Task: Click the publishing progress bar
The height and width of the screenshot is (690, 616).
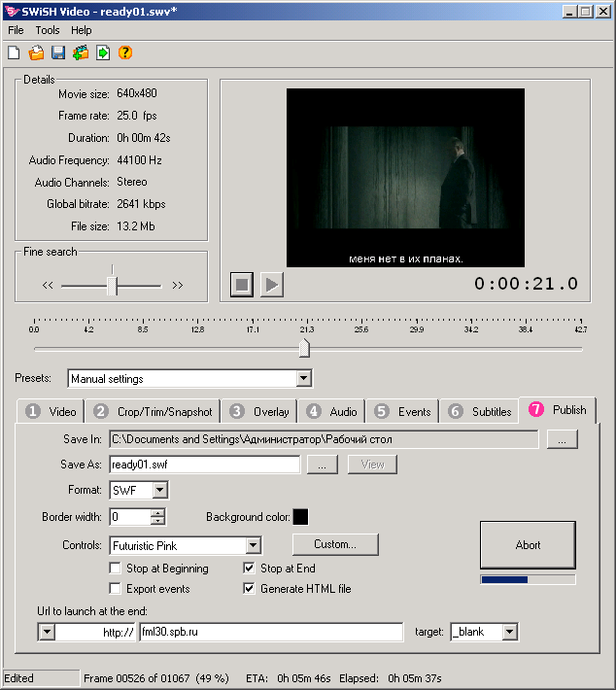Action: click(528, 579)
